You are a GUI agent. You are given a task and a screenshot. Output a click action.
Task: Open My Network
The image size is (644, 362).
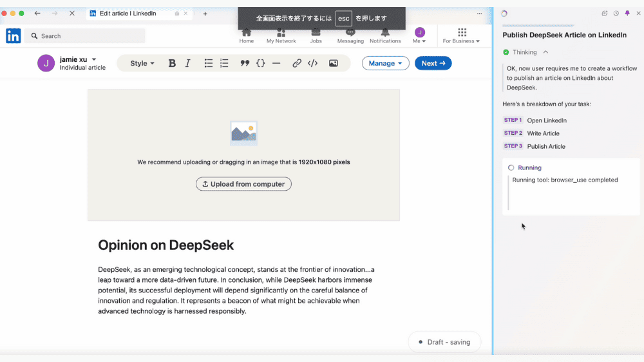pos(281,35)
